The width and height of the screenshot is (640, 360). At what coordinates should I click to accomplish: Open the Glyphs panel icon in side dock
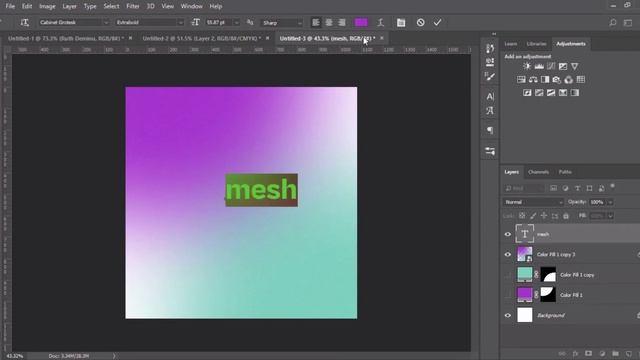490,111
